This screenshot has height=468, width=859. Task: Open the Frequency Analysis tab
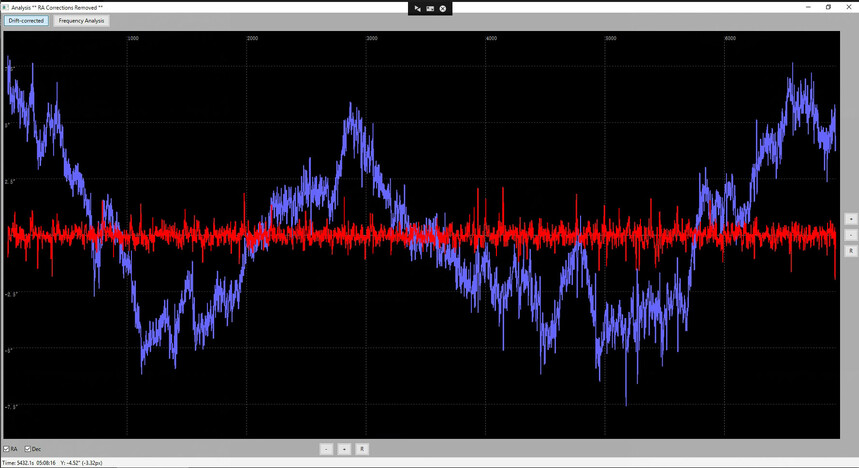[x=81, y=21]
